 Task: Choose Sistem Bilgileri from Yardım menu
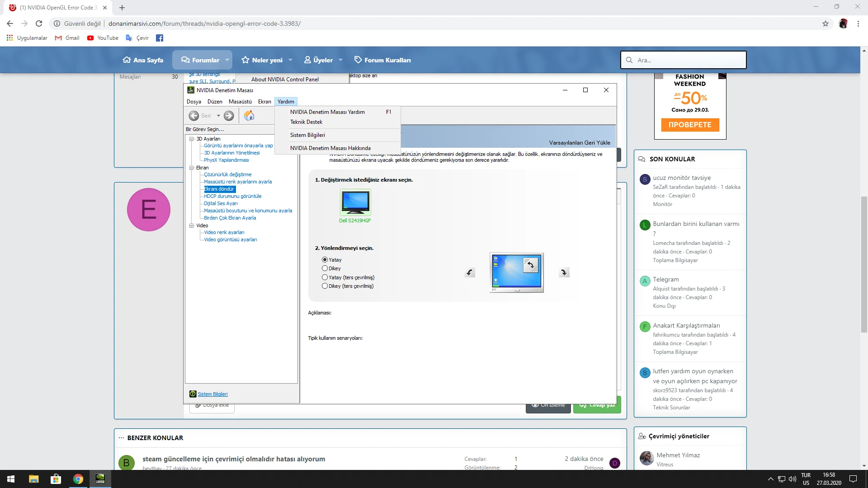[x=307, y=135]
